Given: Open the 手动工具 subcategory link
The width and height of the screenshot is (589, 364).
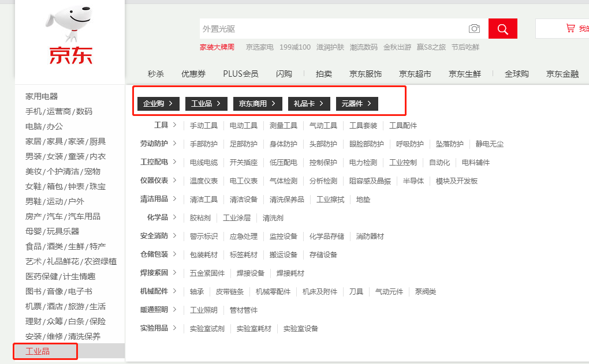Looking at the screenshot, I should click(x=204, y=126).
